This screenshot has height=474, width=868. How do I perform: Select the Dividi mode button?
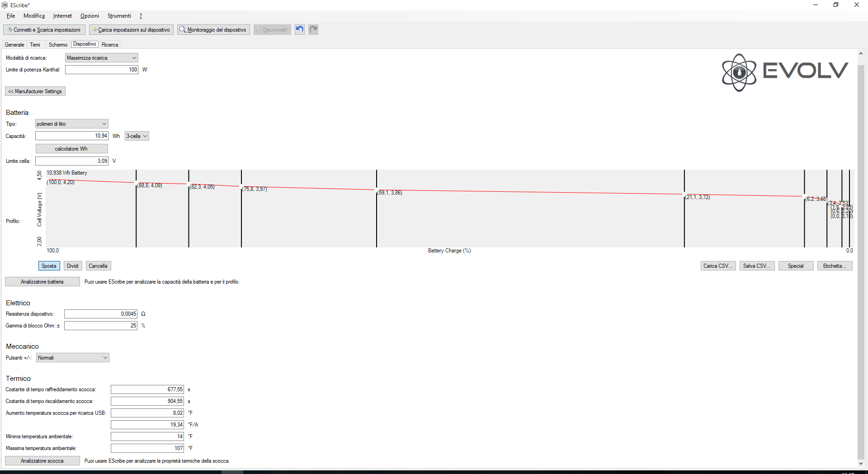click(x=73, y=266)
